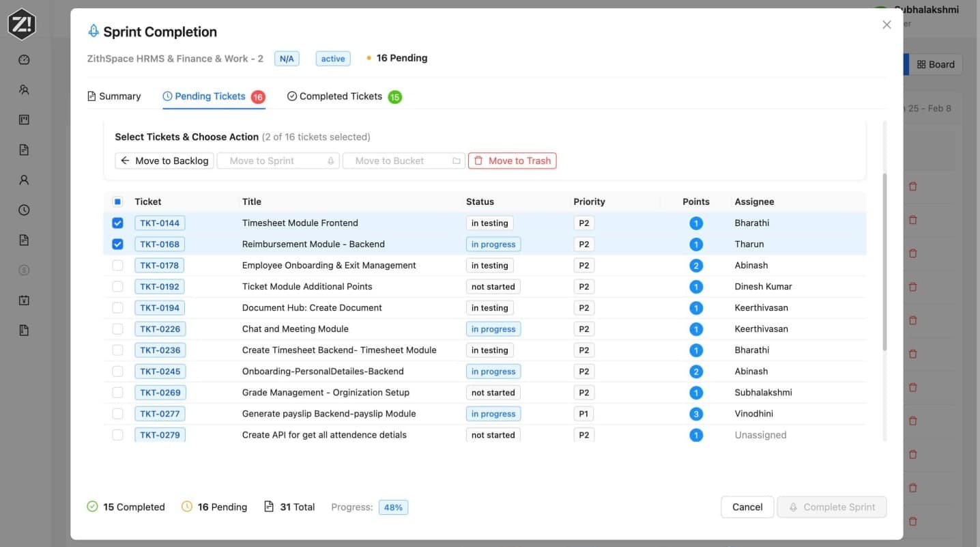Click the Move to Trash button
Viewport: 980px width, 547px height.
click(x=512, y=160)
